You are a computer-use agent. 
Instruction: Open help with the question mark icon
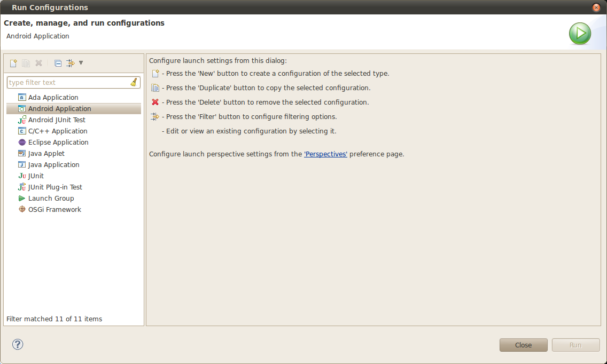18,345
